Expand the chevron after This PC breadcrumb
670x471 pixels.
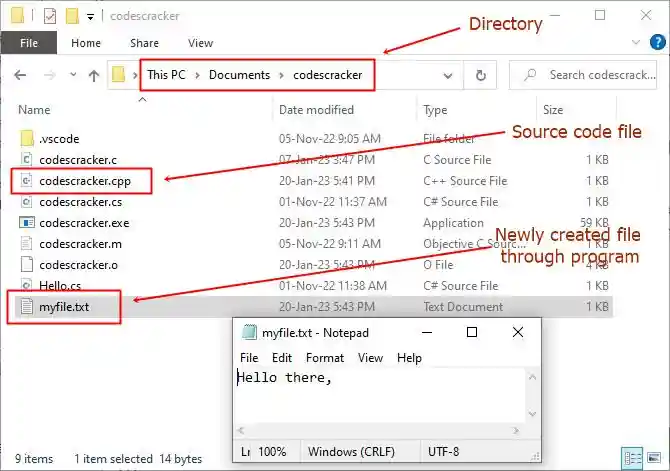click(x=197, y=75)
